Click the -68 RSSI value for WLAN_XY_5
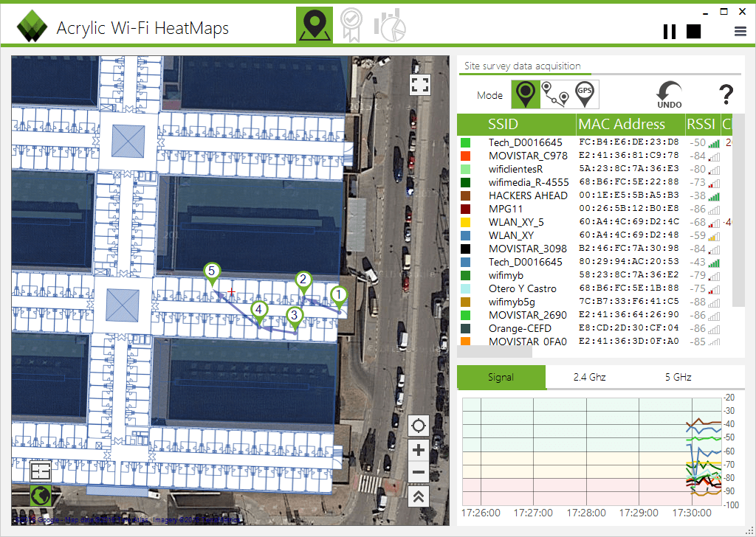 pos(698,223)
